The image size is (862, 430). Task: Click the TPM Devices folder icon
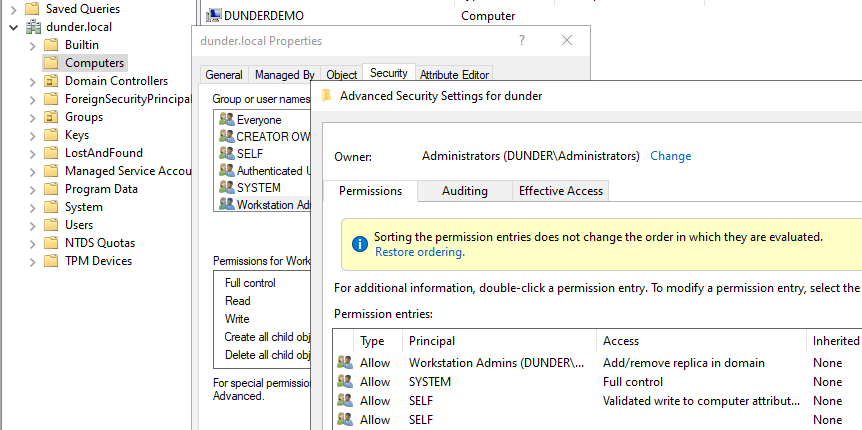(51, 261)
